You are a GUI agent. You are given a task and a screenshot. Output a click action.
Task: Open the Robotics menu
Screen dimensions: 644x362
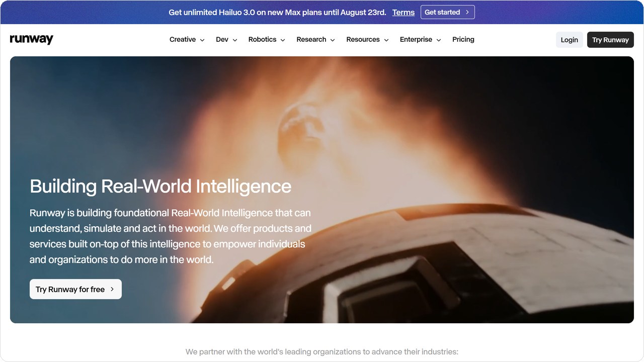click(262, 40)
